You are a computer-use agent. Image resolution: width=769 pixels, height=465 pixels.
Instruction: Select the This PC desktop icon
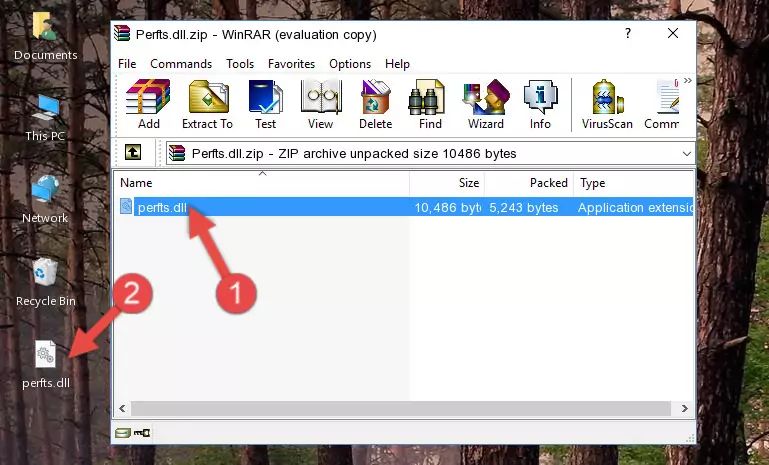45,118
